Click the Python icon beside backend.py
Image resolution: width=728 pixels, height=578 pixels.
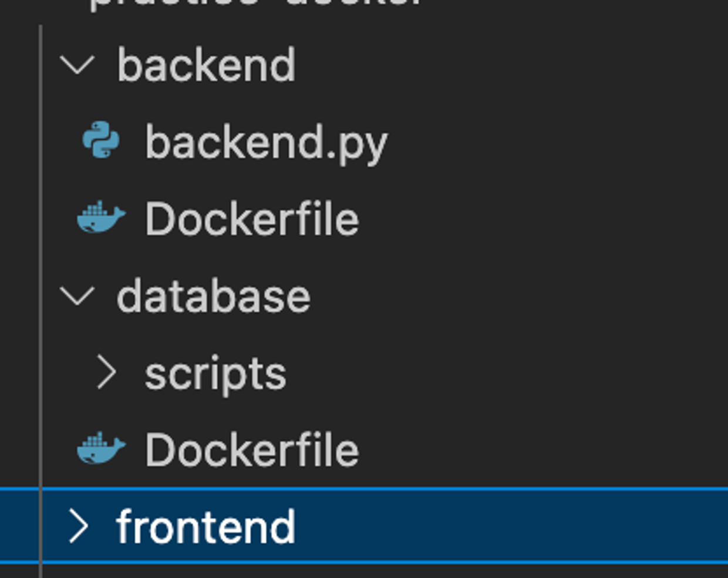pyautogui.click(x=101, y=140)
